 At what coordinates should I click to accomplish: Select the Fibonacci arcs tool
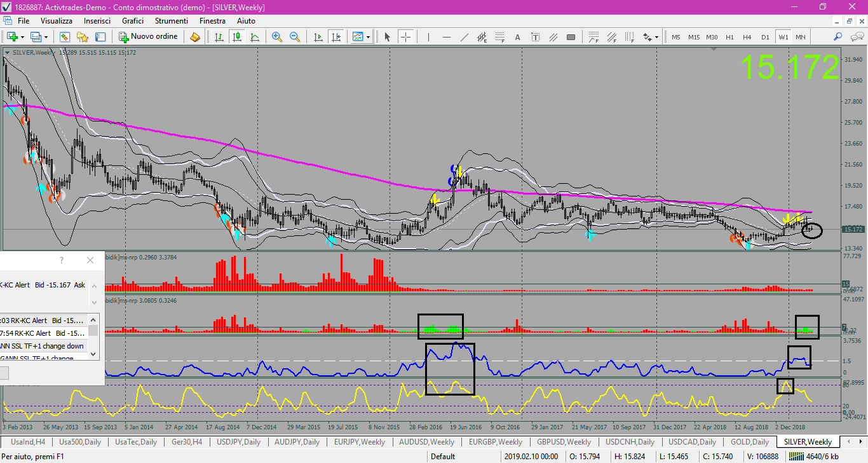pos(594,37)
